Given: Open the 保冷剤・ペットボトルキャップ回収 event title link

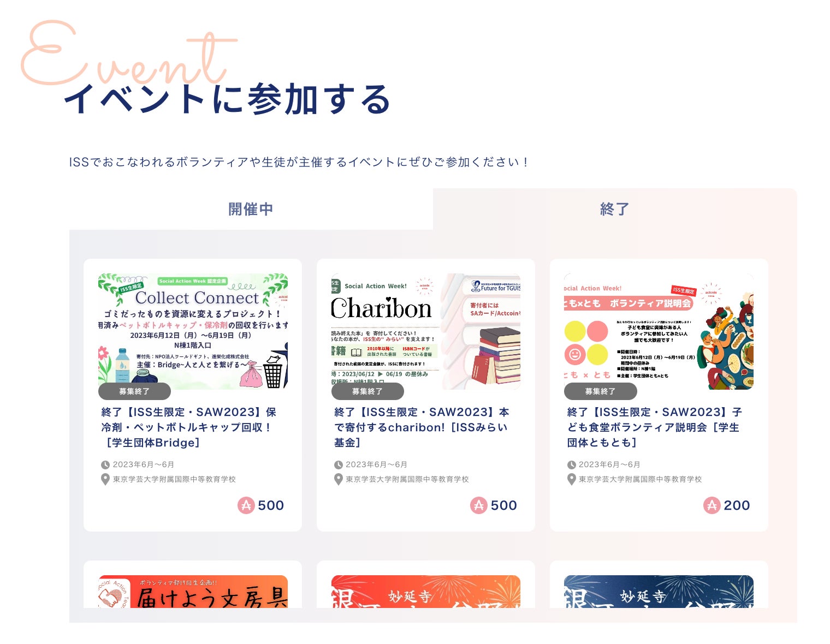Looking at the screenshot, I should 189,427.
